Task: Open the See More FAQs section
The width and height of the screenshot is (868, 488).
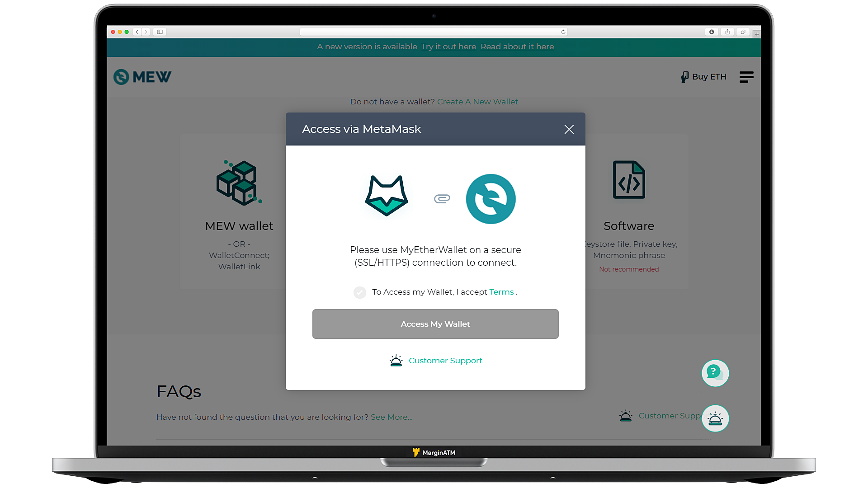Action: coord(391,417)
